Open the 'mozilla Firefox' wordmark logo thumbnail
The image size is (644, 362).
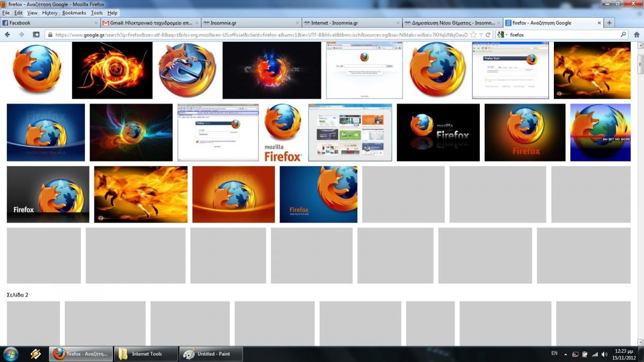click(x=283, y=132)
